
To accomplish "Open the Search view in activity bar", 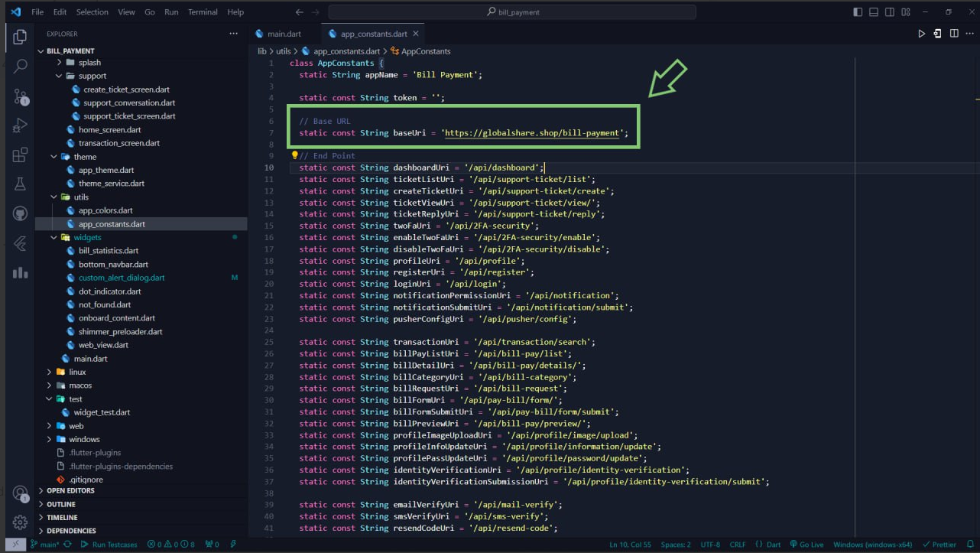I will pos(20,67).
